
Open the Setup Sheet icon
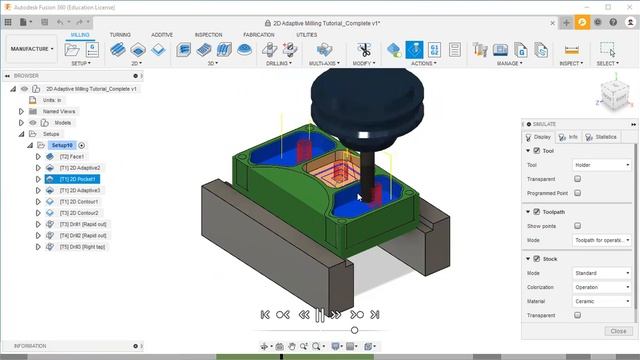455,50
